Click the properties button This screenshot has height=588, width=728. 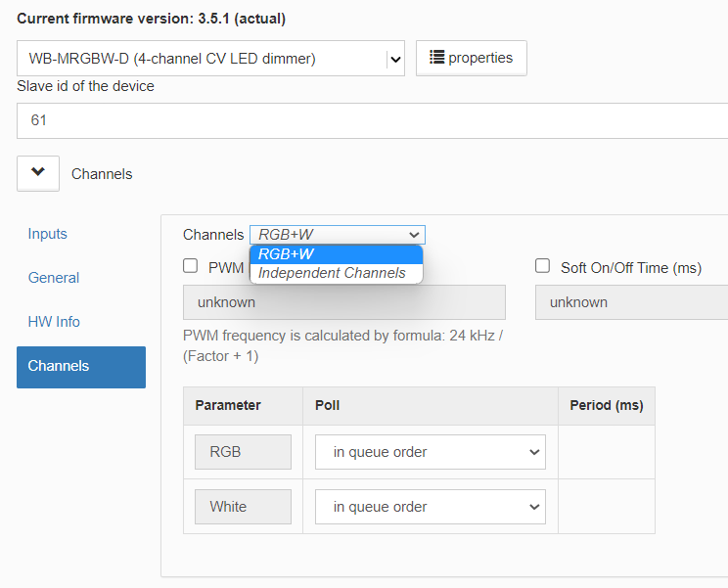(x=472, y=58)
